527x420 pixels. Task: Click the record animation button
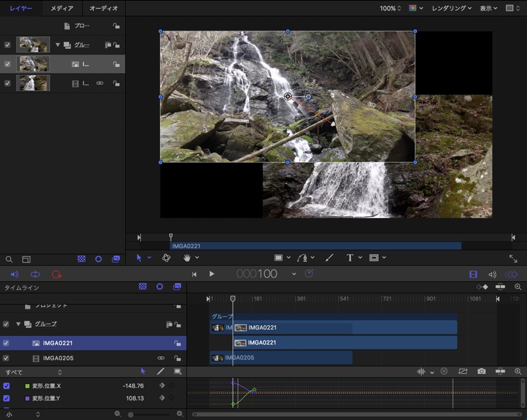[56, 274]
